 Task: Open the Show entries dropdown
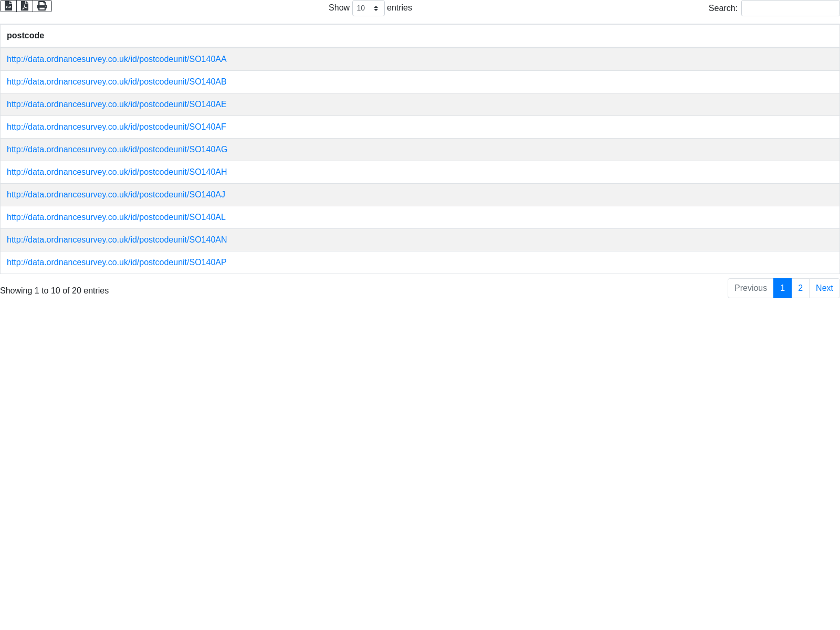(368, 8)
